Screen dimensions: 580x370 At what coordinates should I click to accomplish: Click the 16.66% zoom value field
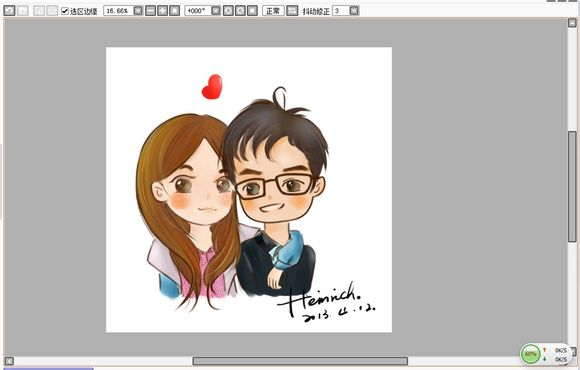[x=118, y=11]
